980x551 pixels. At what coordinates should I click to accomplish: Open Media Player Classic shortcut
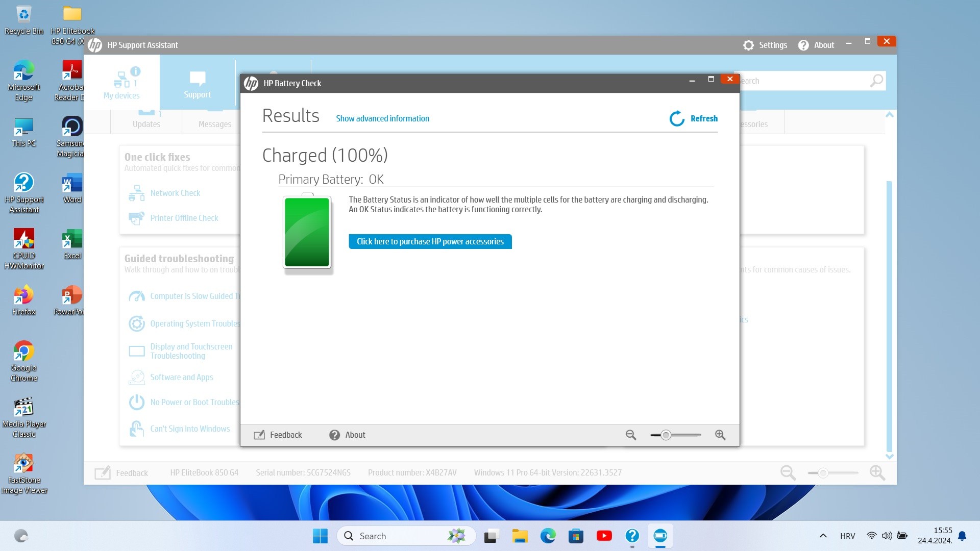(23, 417)
